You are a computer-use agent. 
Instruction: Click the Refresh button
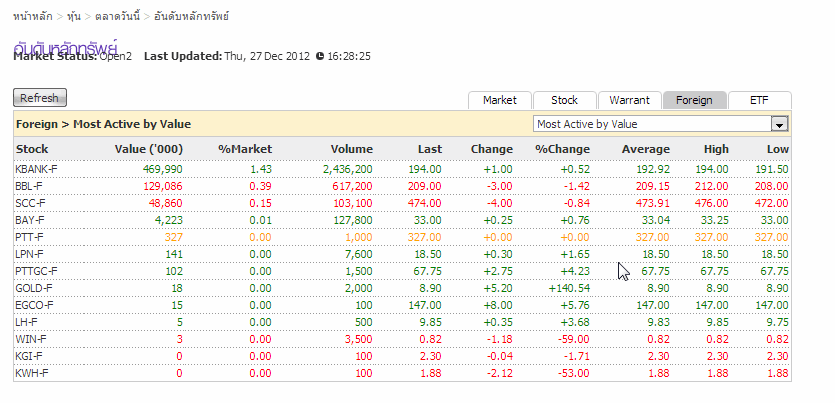[x=40, y=98]
